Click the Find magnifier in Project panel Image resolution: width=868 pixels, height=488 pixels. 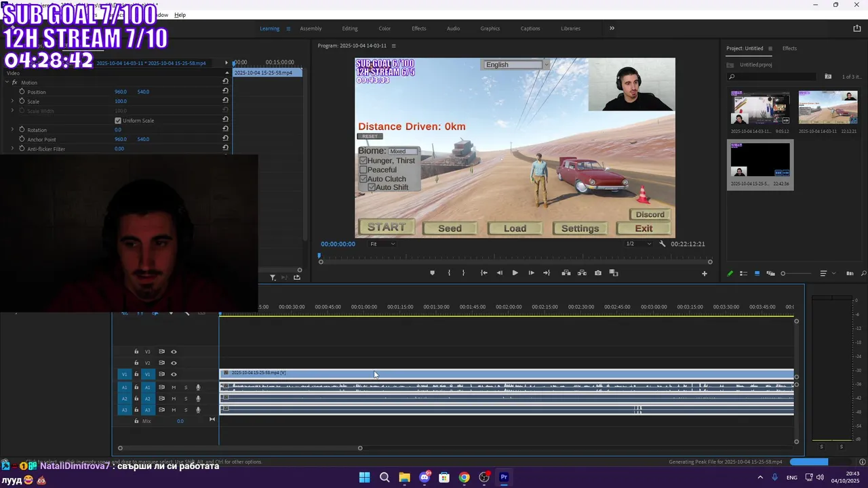[x=863, y=274]
